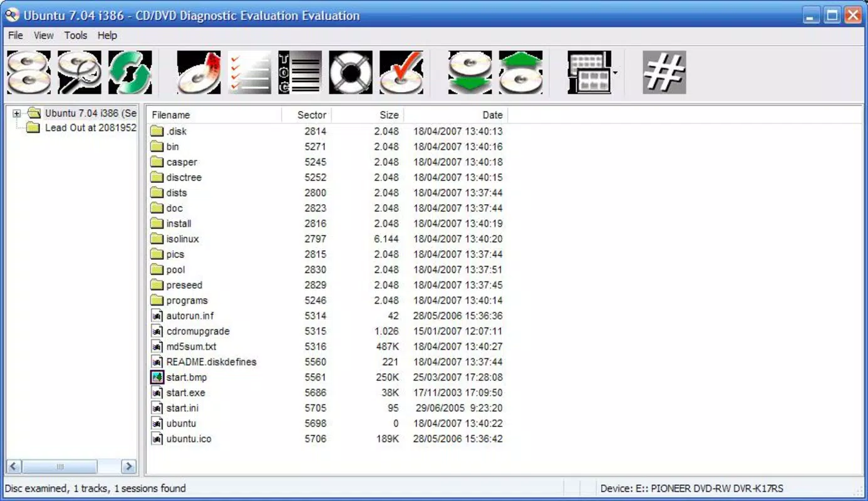Viewport: 868px width, 501px height.
Task: Click the disc with magnifying glass icon
Action: (x=80, y=73)
